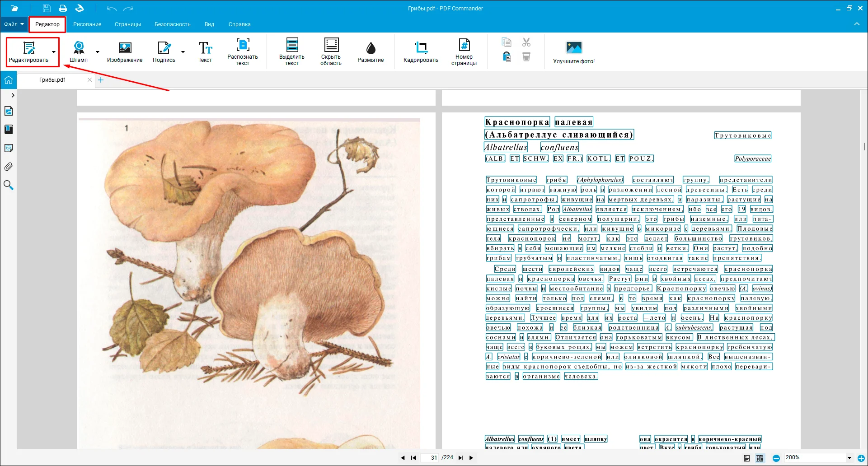Go to the Home start screen icon

pyautogui.click(x=9, y=80)
